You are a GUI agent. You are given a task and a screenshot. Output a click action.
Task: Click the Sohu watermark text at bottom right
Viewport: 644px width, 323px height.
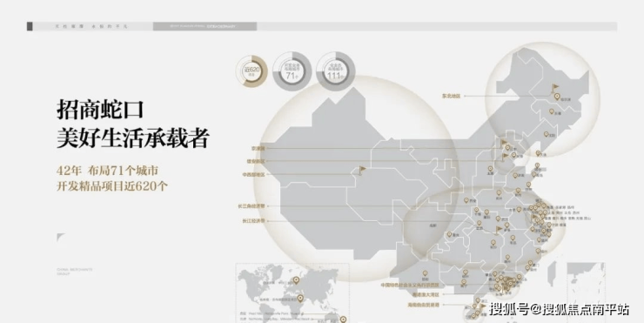click(x=559, y=309)
